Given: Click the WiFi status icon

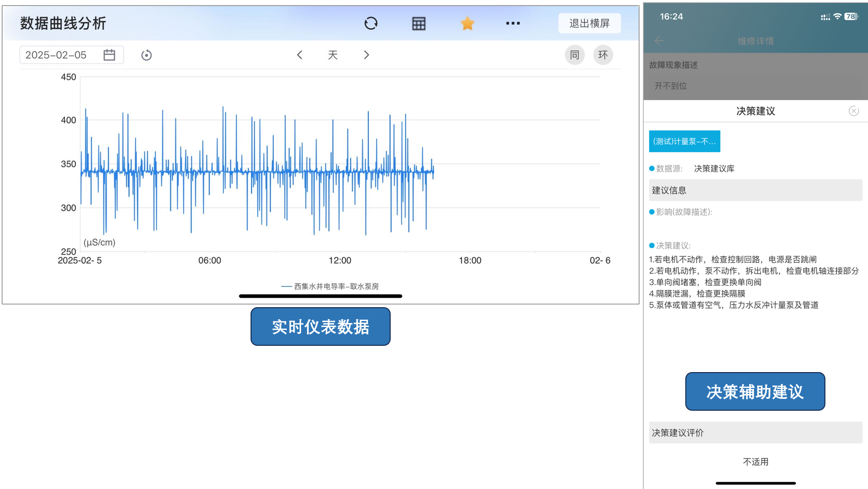Looking at the screenshot, I should (x=837, y=16).
